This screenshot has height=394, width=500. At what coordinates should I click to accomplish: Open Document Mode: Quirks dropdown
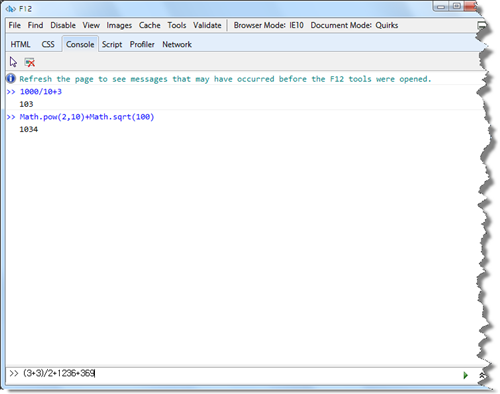click(354, 25)
